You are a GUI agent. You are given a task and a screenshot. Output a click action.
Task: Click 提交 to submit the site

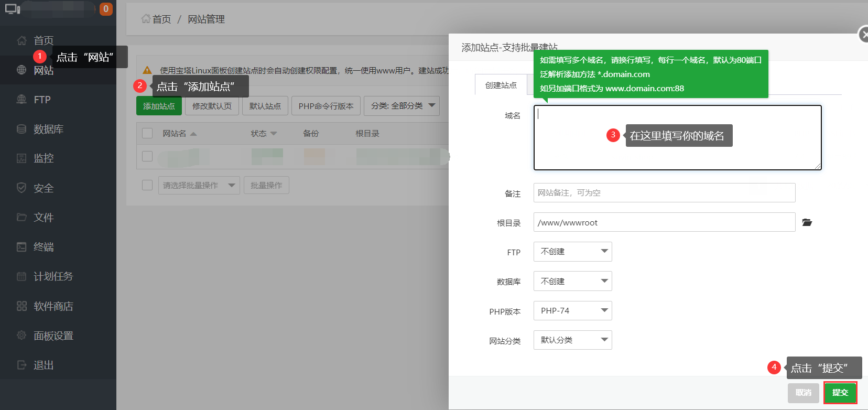(840, 392)
